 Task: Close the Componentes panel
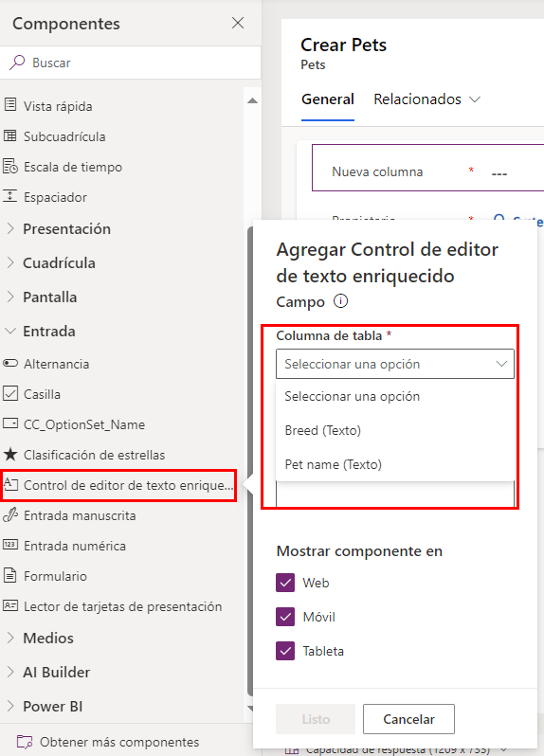238,23
